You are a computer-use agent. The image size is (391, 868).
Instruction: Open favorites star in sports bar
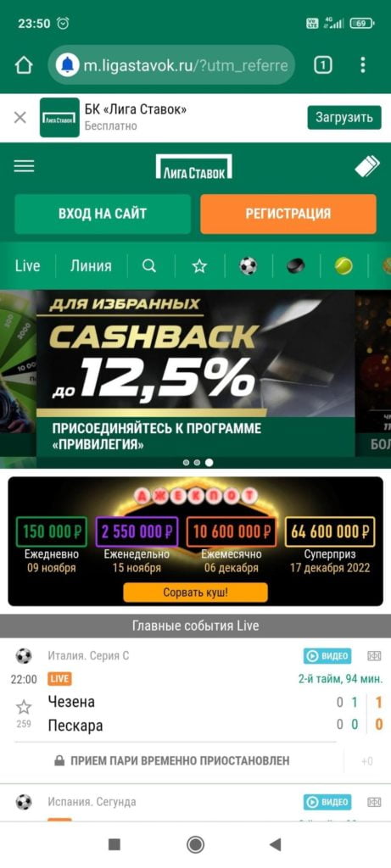click(x=199, y=266)
